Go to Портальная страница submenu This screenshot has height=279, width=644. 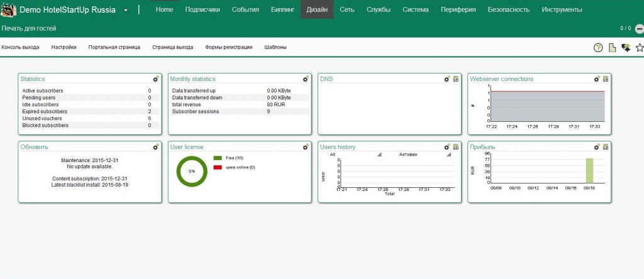(x=114, y=47)
